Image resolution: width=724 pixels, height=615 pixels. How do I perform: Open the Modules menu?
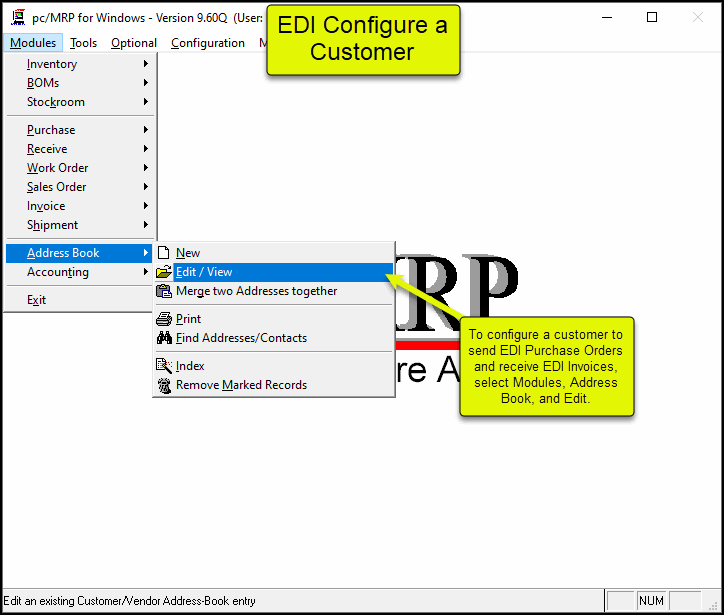click(33, 43)
